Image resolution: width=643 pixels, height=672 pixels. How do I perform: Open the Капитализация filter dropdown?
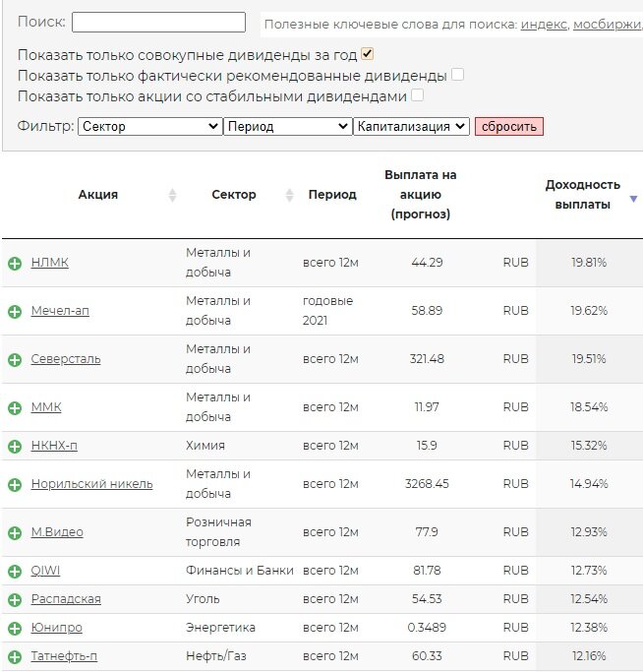tap(411, 126)
